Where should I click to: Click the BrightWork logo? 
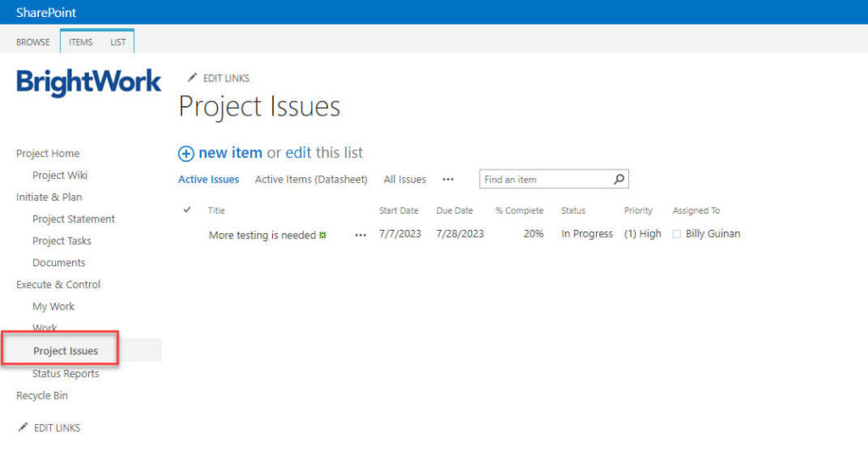coord(88,82)
